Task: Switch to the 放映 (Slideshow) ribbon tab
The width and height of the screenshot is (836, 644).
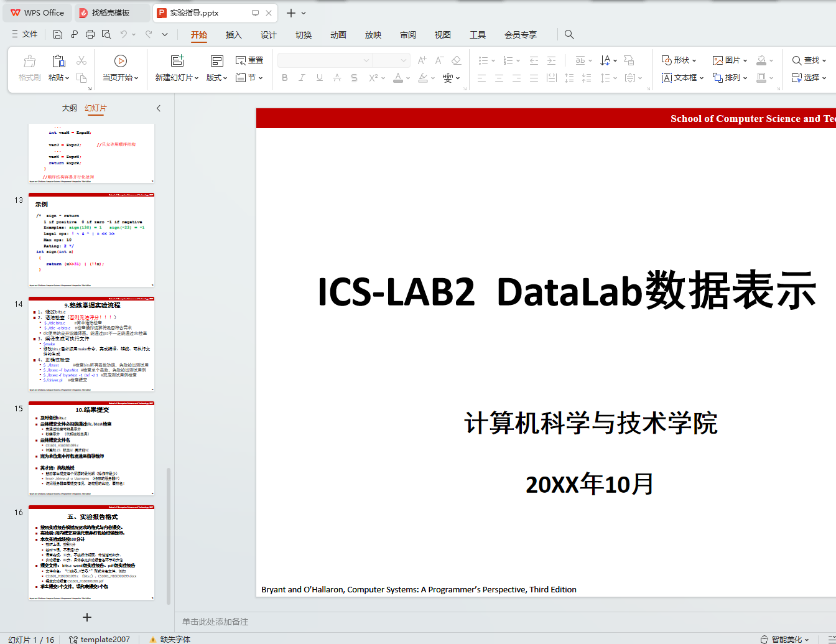Action: click(x=373, y=35)
